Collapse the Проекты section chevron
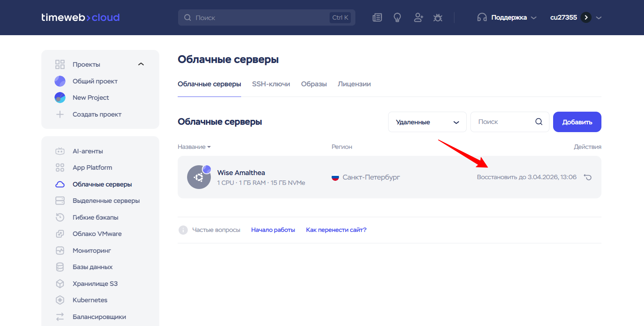This screenshot has height=326, width=644. 141,64
